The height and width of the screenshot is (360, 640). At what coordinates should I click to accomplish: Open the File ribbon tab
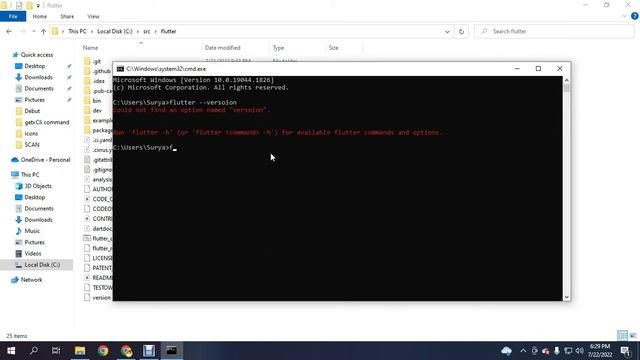pyautogui.click(x=13, y=16)
